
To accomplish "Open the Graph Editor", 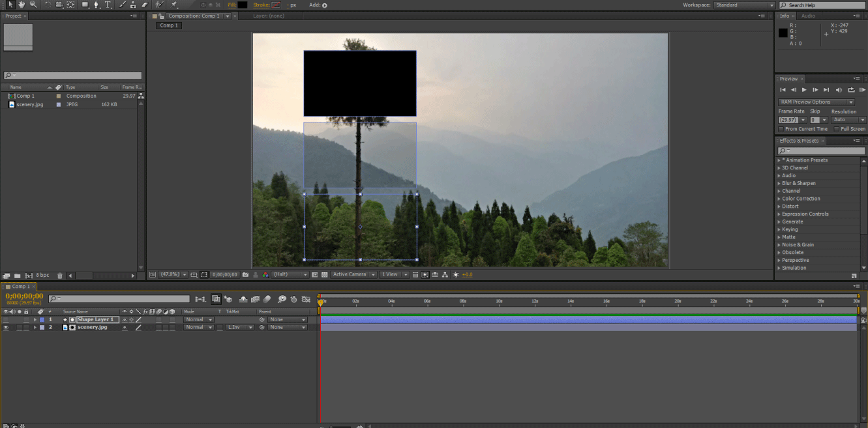I will (305, 299).
